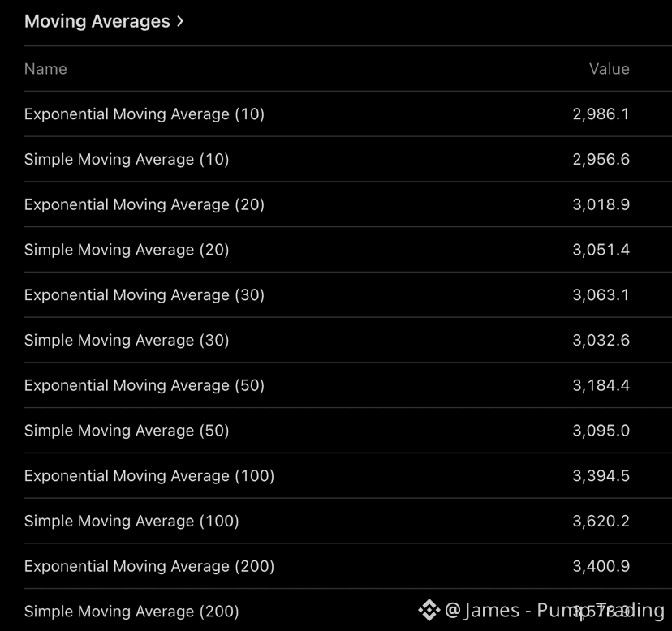Sort by the Value column header
Image resolution: width=672 pixels, height=631 pixels.
pos(609,69)
